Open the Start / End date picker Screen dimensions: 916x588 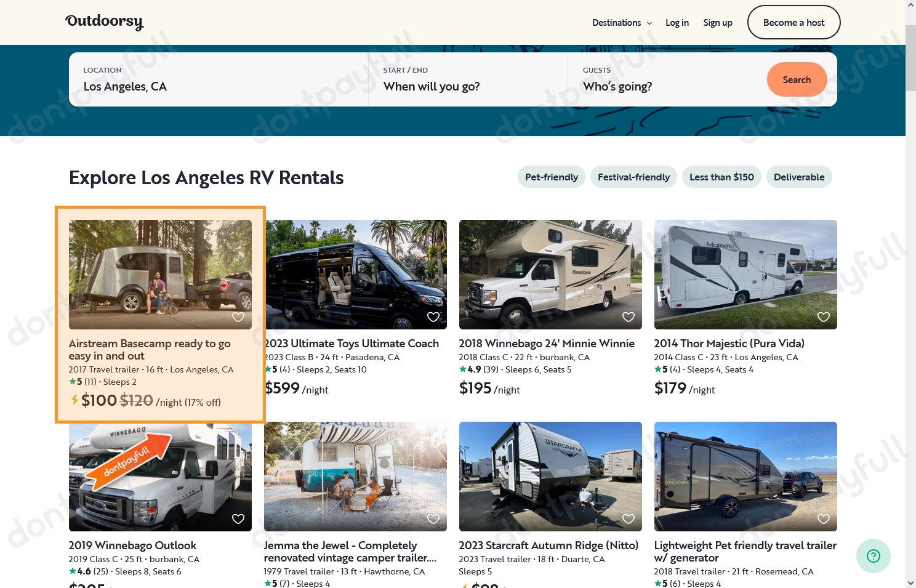click(468, 79)
